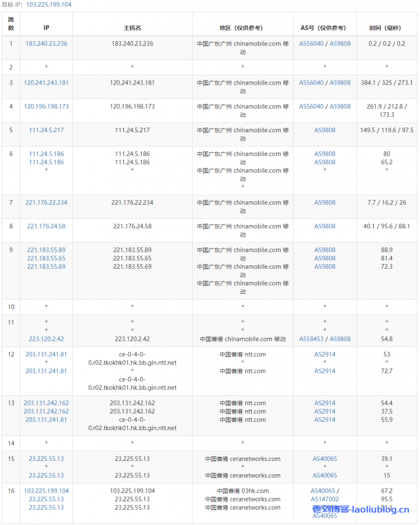Open hop 11 IP link 223.120.2.42

[46, 339]
